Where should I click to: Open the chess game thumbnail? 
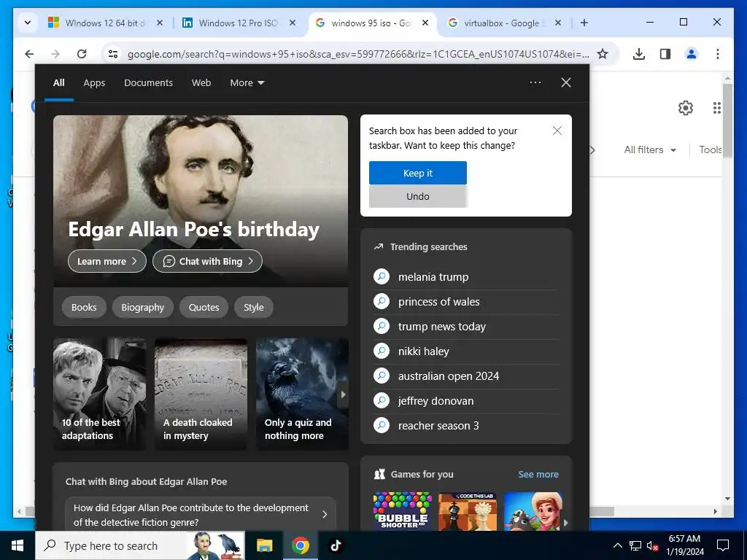coord(468,511)
